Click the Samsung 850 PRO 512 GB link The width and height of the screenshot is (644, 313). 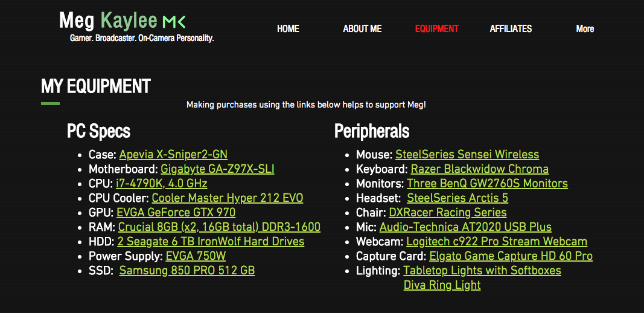tap(187, 271)
